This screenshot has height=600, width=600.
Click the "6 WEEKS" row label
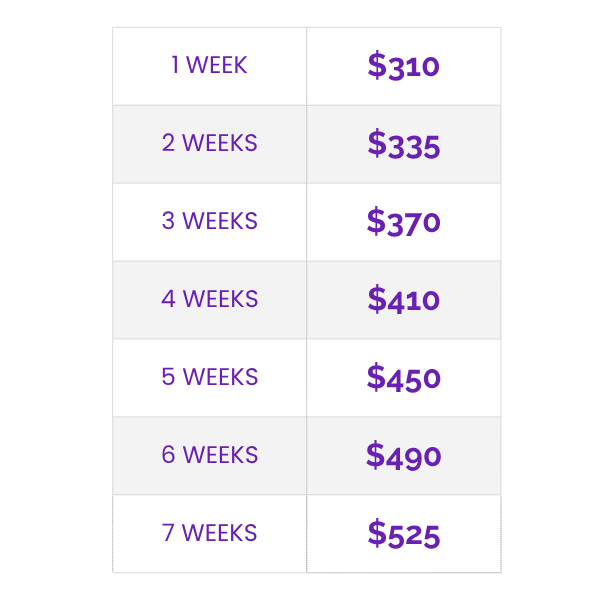click(x=209, y=455)
